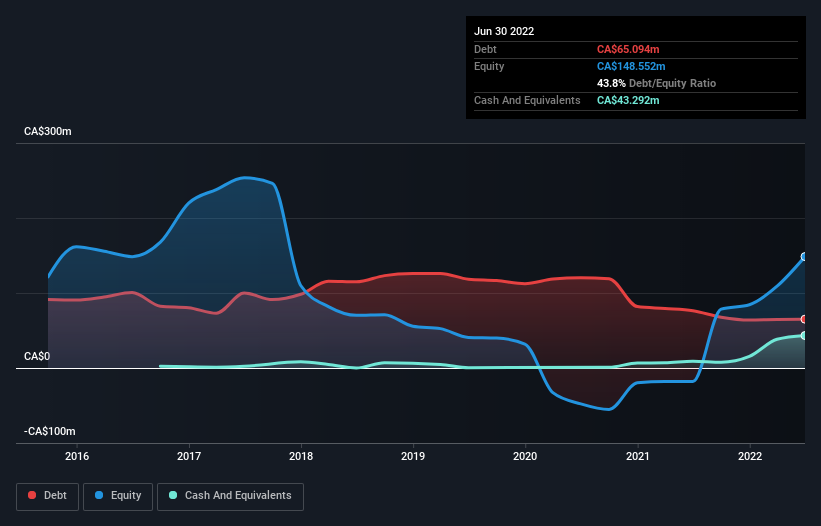Toggle the Debt series legend button

point(48,496)
